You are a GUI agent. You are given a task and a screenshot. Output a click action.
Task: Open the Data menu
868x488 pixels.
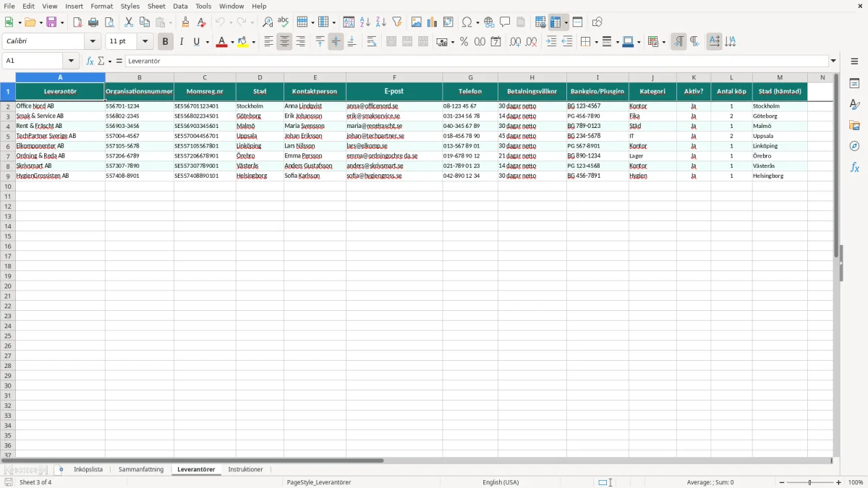point(180,6)
